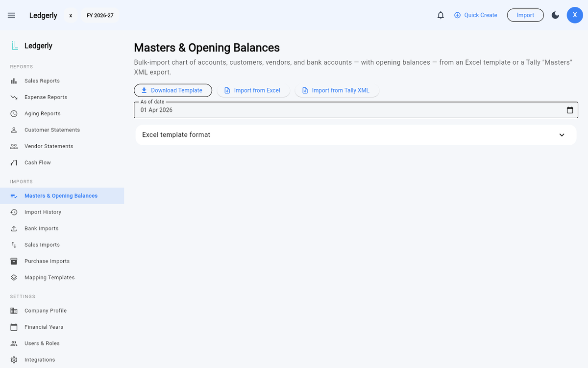The height and width of the screenshot is (368, 588).
Task: Click Quick Create in header
Action: click(475, 15)
